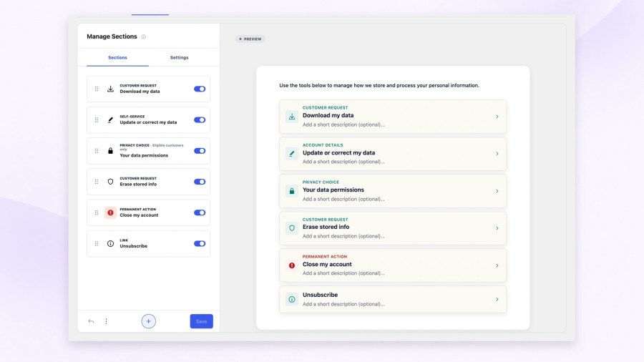Click the lock icon in Your data permissions section row
The width and height of the screenshot is (644, 362).
[x=110, y=151]
